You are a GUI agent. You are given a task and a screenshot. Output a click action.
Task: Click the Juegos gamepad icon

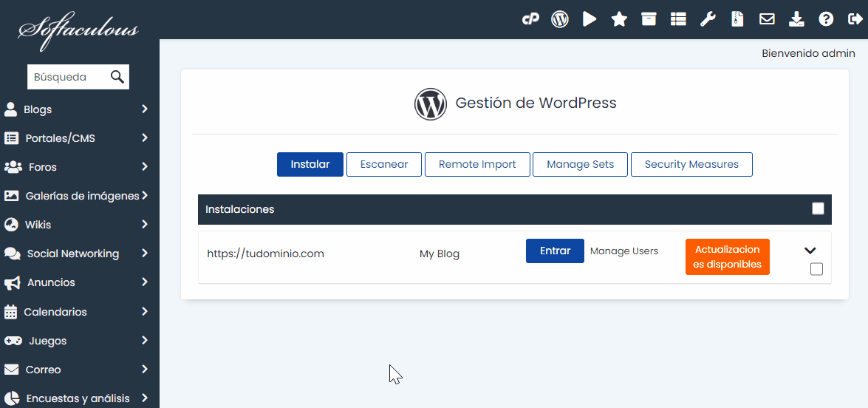[x=13, y=341]
